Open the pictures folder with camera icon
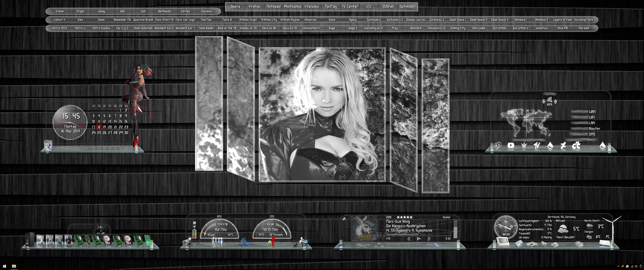 [x=50, y=240]
